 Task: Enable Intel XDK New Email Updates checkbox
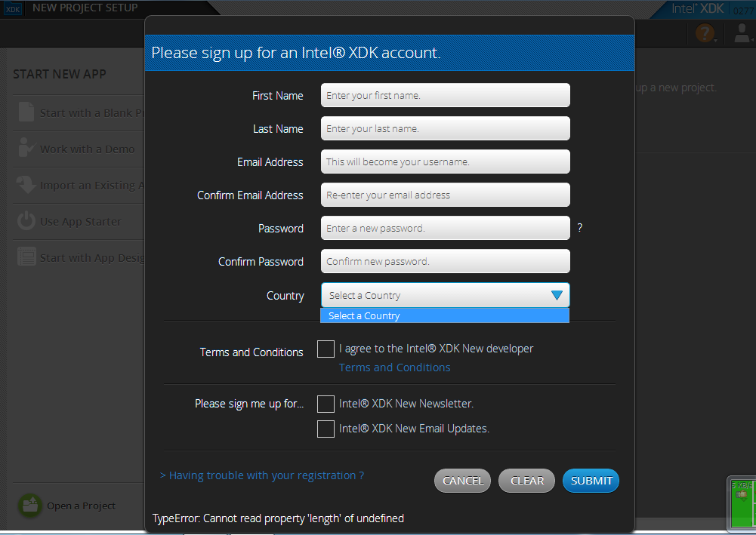click(x=326, y=429)
